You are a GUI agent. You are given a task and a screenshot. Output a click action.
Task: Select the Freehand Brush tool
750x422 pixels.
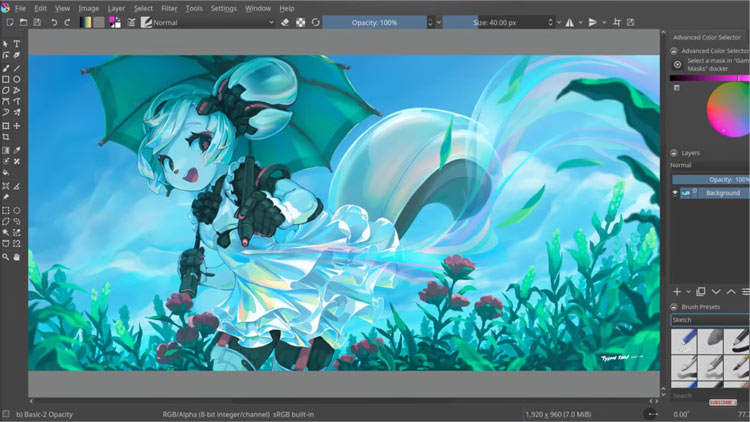point(5,68)
